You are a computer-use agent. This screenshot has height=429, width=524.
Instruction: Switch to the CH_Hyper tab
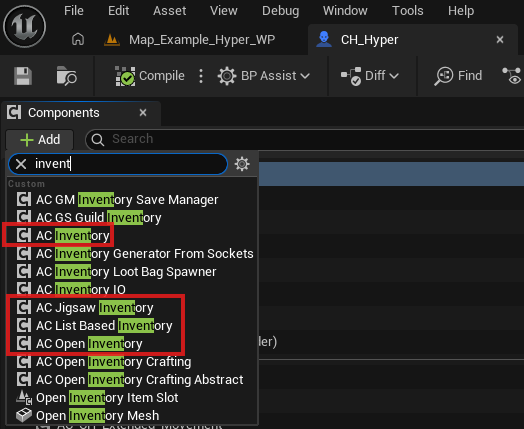(370, 40)
